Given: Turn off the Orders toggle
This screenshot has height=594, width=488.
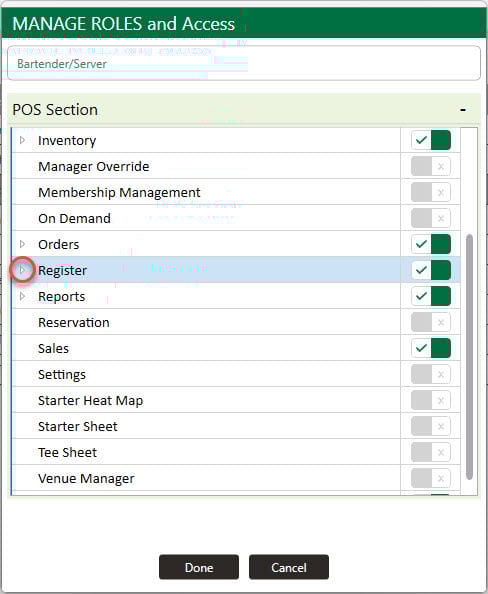Looking at the screenshot, I should point(431,244).
